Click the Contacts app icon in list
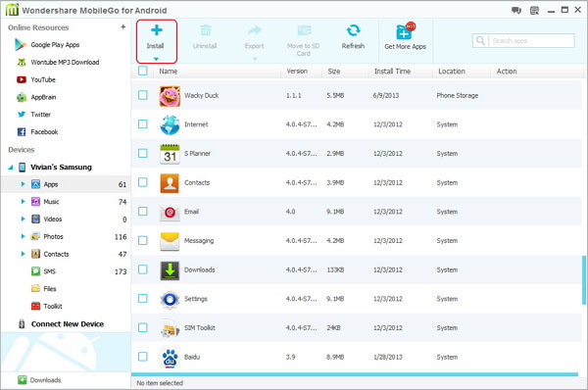This screenshot has height=390, width=588. coord(170,183)
